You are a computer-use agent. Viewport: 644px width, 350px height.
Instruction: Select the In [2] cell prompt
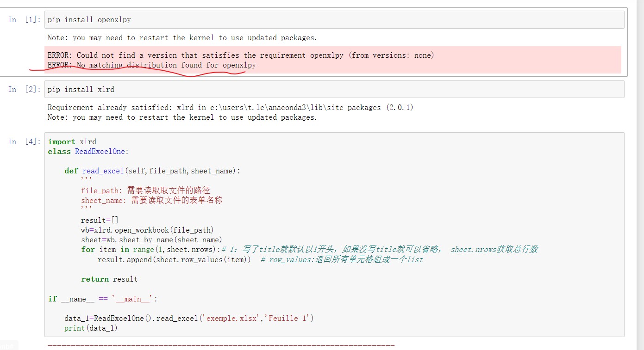(x=25, y=89)
